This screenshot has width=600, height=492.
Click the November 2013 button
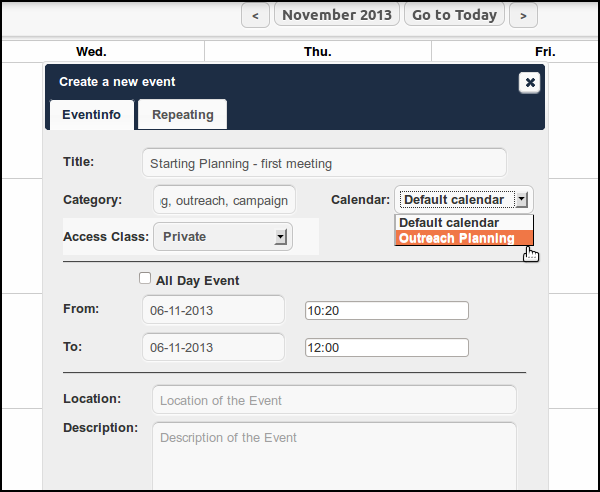pyautogui.click(x=337, y=15)
